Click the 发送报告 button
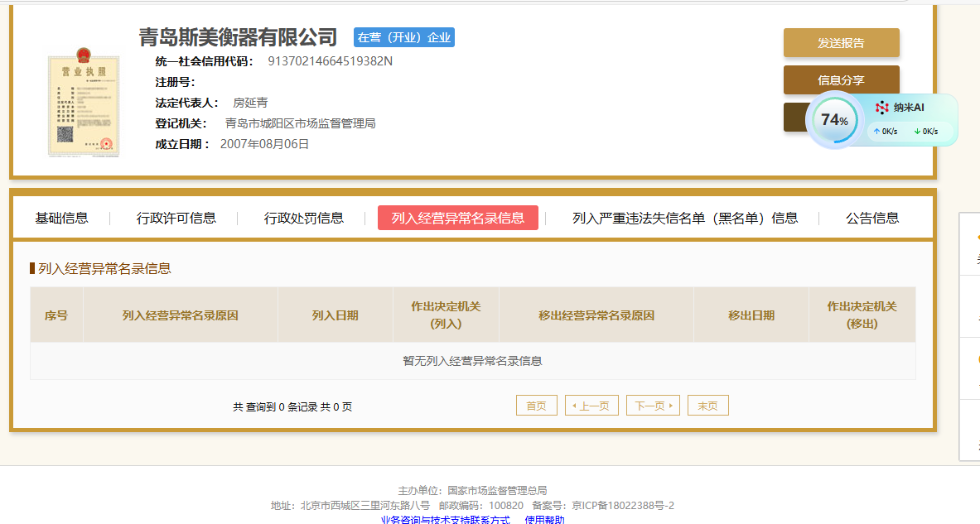This screenshot has height=524, width=980. [842, 43]
